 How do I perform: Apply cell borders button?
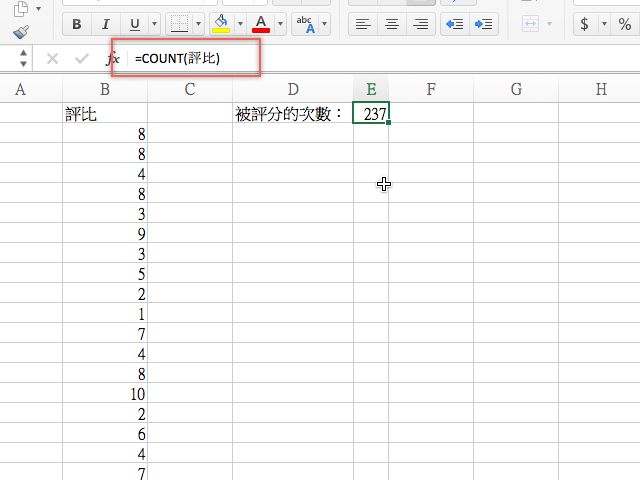[x=179, y=24]
